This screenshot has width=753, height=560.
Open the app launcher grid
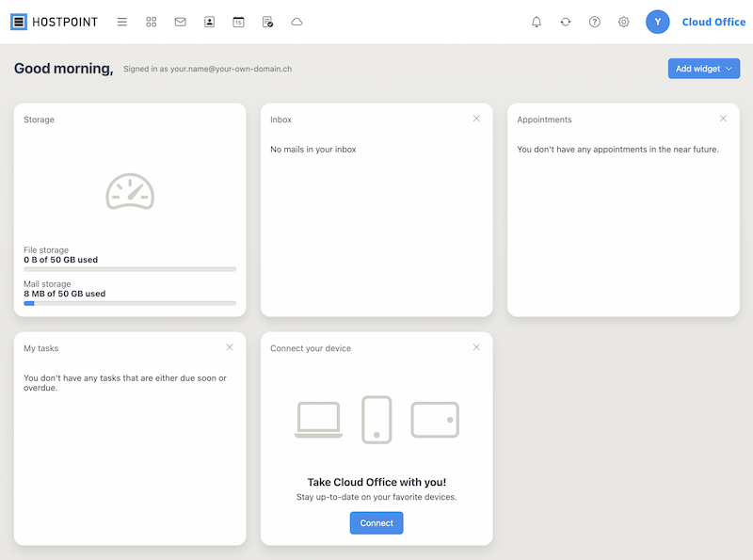152,22
